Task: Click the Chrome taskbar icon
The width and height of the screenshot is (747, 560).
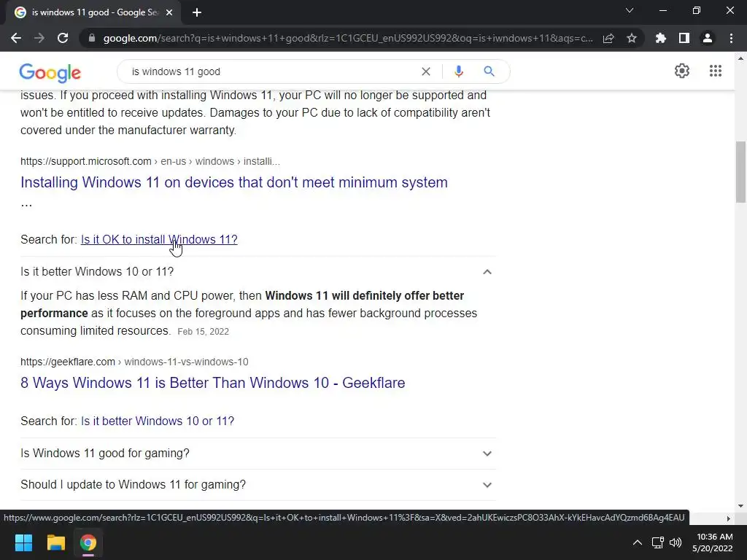Action: [x=88, y=542]
